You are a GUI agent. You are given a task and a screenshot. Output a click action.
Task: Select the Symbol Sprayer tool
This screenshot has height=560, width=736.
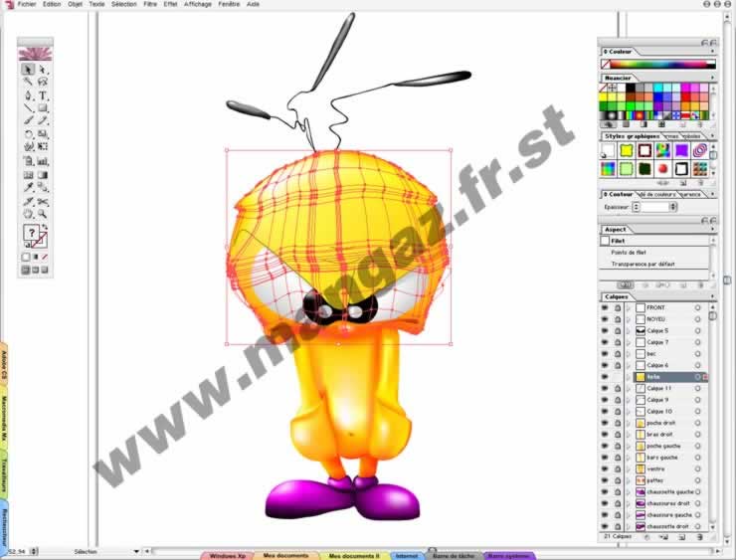[28, 161]
